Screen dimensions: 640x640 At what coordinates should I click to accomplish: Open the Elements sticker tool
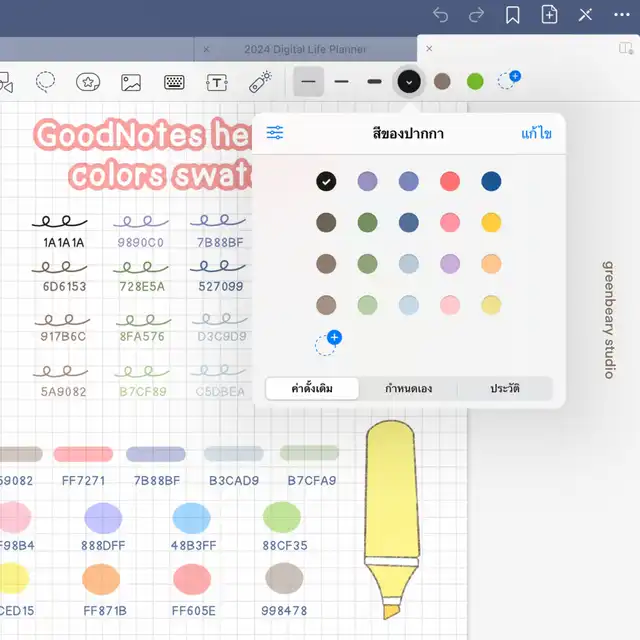coord(88,81)
